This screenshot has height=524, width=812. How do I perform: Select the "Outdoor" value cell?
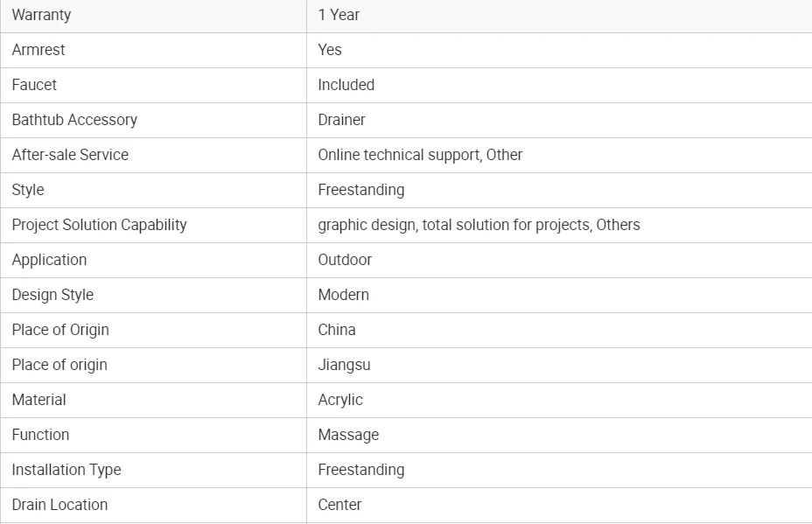[345, 260]
